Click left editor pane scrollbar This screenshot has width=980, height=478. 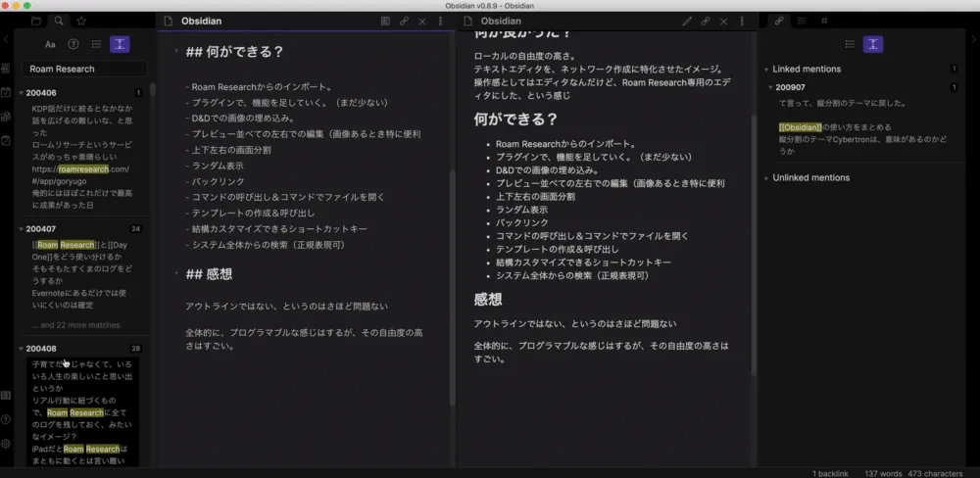[452, 288]
